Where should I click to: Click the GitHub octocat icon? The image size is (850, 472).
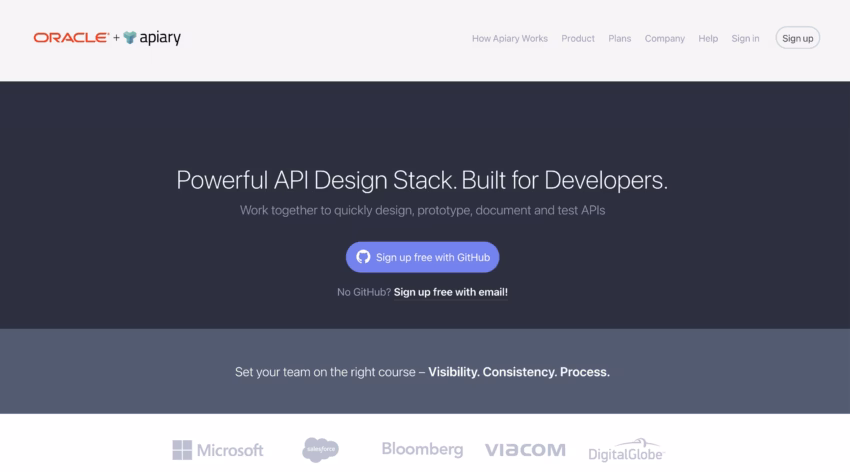pyautogui.click(x=363, y=257)
